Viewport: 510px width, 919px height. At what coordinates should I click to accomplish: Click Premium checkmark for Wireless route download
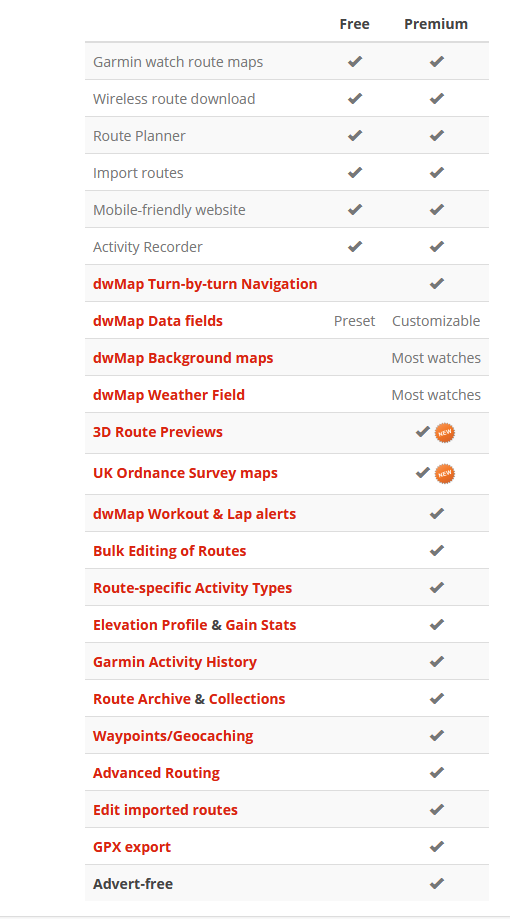pyautogui.click(x=436, y=98)
